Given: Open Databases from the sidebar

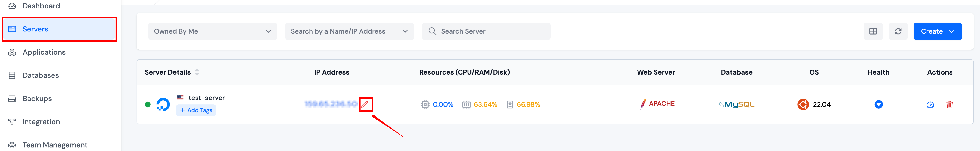Looking at the screenshot, I should coord(40,75).
